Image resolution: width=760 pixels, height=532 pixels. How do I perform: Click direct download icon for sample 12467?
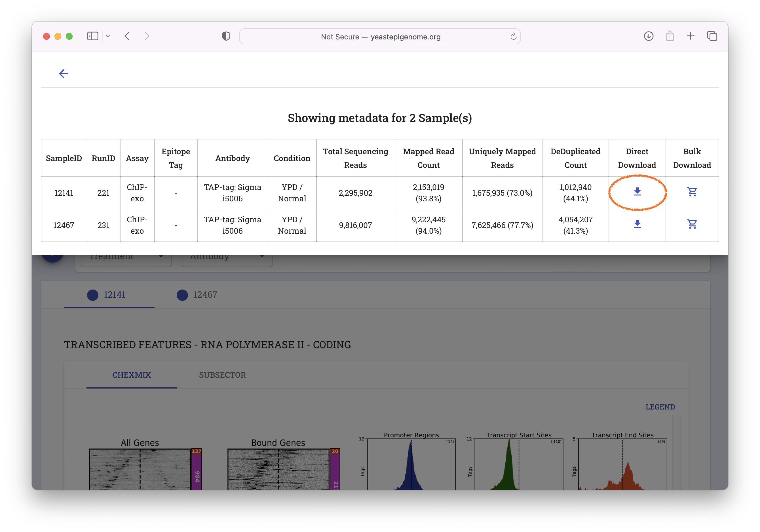pyautogui.click(x=637, y=224)
